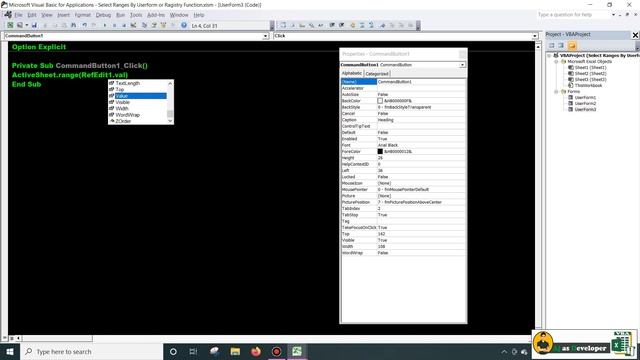Click the Excel icon in taskbar
This screenshot has width=640, height=360.
coord(297,351)
